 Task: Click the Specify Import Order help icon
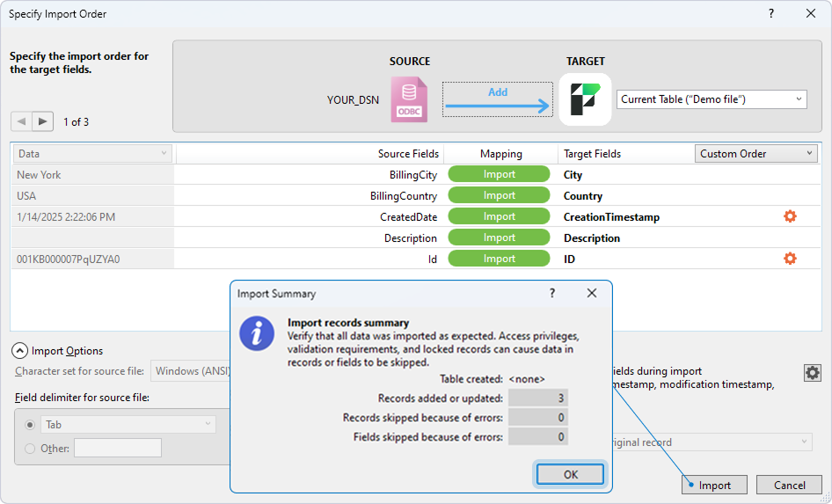(771, 14)
